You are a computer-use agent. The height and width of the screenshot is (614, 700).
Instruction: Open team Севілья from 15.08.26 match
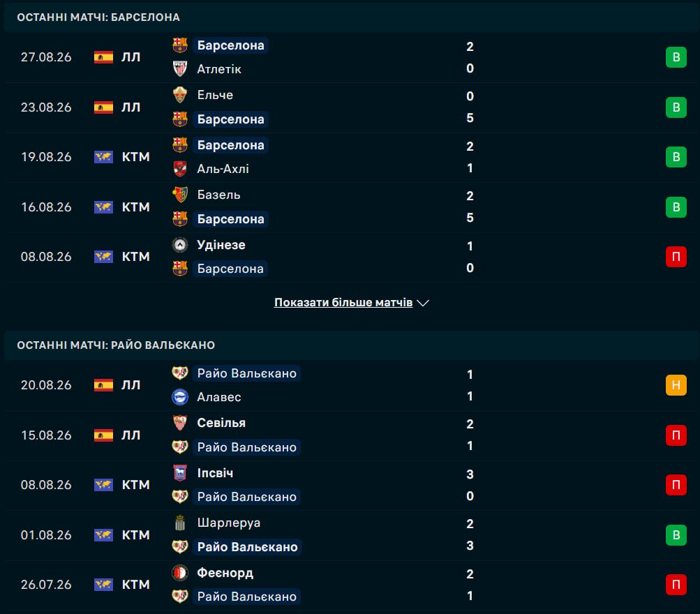[221, 423]
